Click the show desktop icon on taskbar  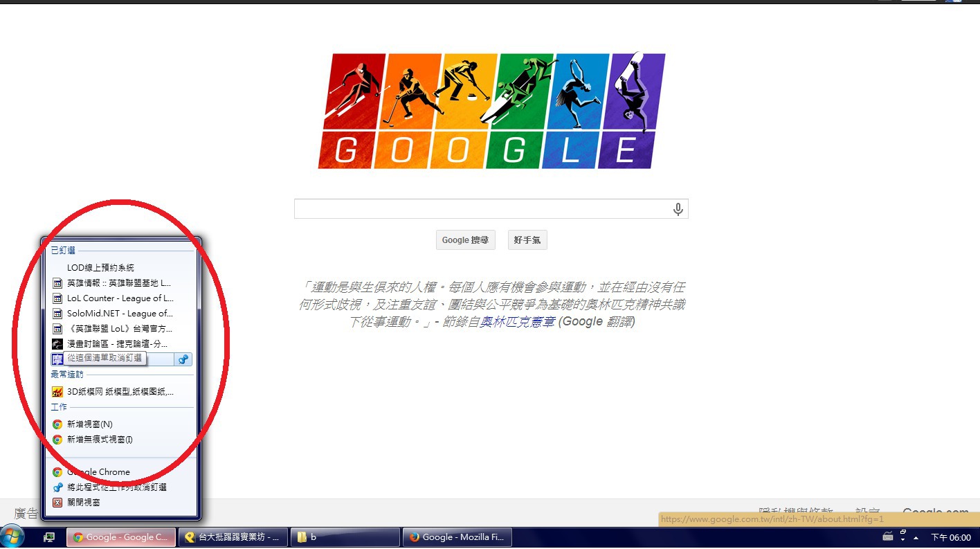point(49,537)
